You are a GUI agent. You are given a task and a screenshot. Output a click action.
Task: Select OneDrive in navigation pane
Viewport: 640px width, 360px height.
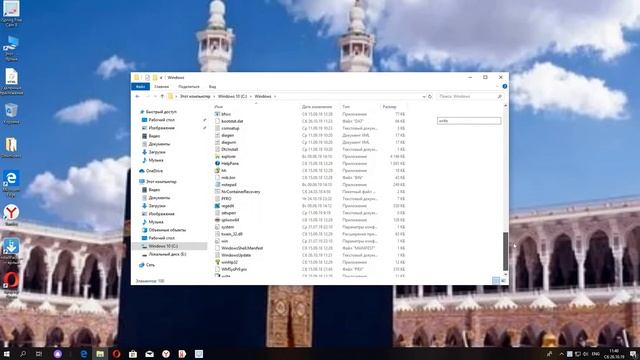tap(154, 171)
